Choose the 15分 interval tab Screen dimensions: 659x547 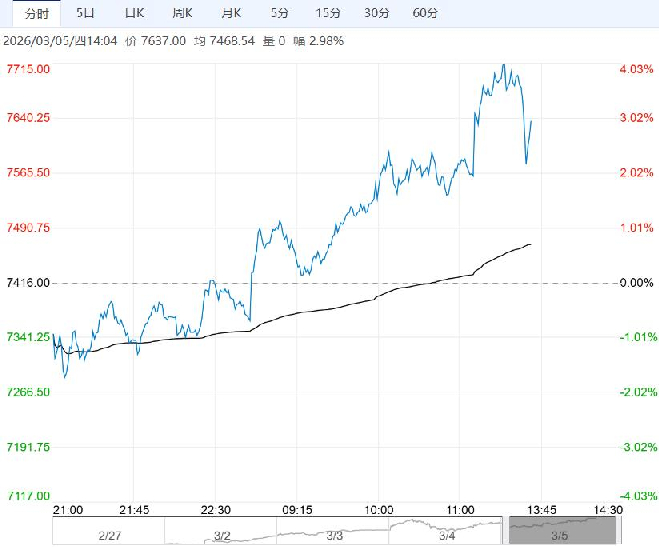(x=327, y=13)
